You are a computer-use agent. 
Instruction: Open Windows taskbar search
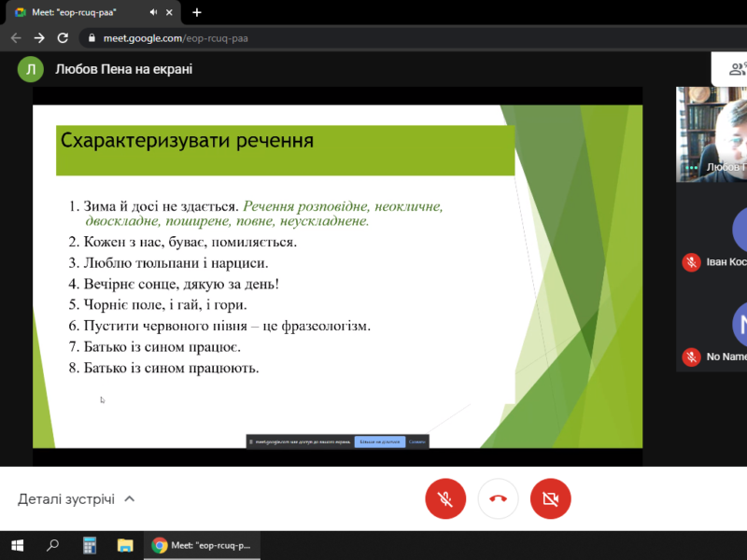[53, 546]
